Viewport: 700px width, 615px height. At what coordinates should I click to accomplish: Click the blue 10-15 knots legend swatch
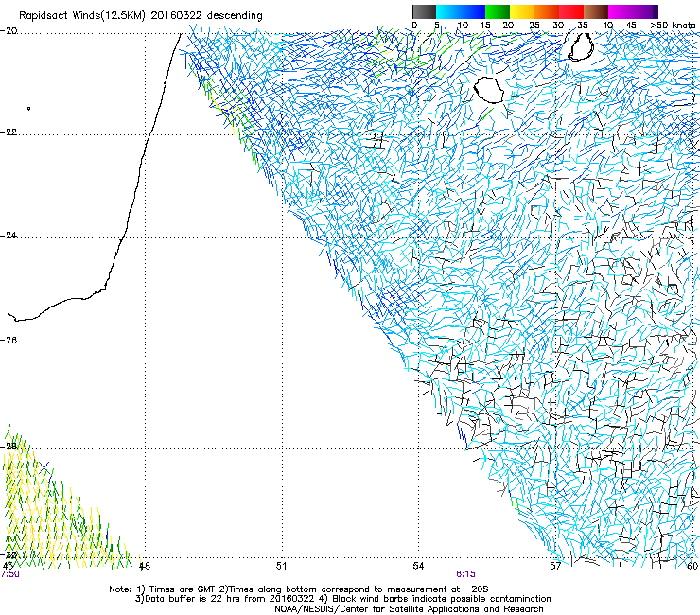coord(473,11)
